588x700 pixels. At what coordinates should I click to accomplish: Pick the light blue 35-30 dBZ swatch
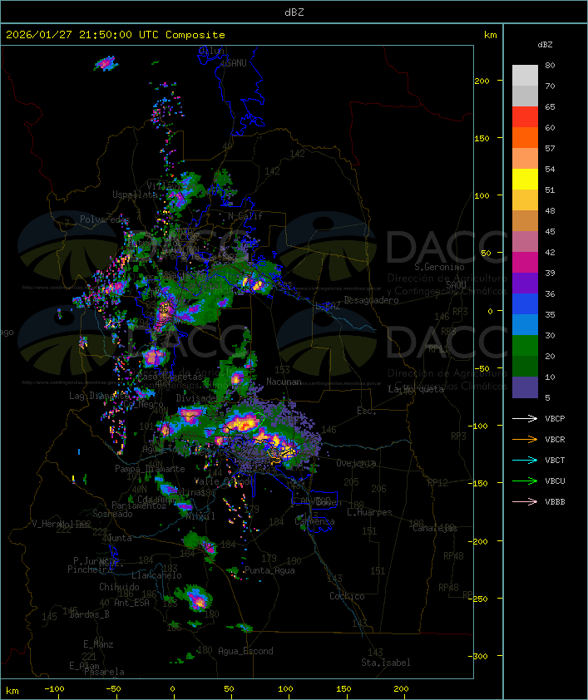click(525, 325)
